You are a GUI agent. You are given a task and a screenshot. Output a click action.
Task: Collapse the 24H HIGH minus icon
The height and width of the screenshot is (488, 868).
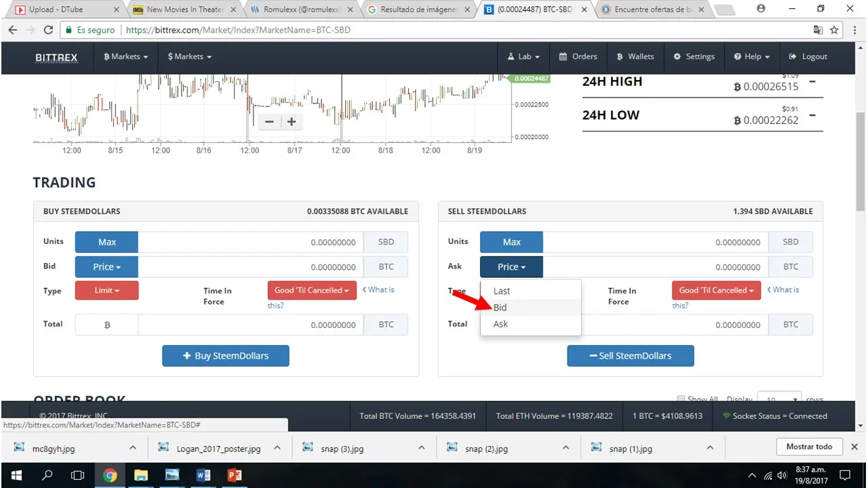pyautogui.click(x=812, y=81)
